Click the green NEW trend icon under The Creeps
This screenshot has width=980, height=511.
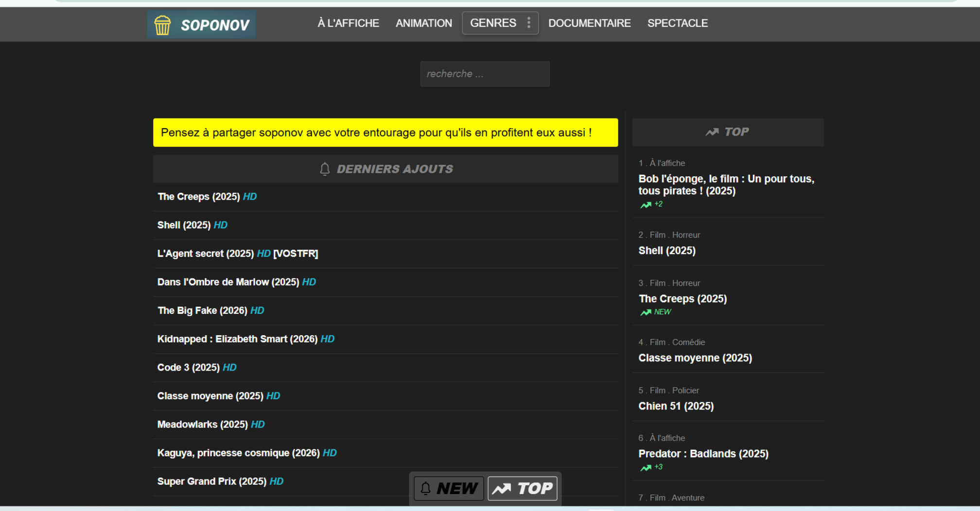pyautogui.click(x=646, y=312)
